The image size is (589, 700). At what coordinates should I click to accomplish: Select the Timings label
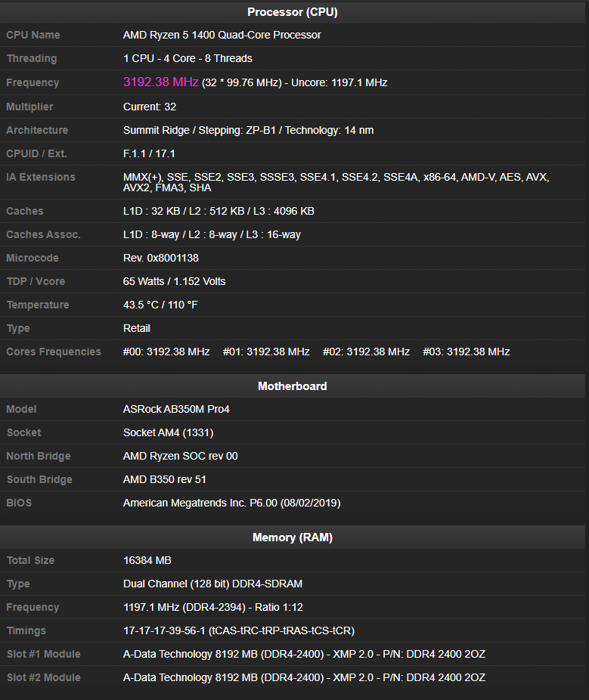(26, 630)
